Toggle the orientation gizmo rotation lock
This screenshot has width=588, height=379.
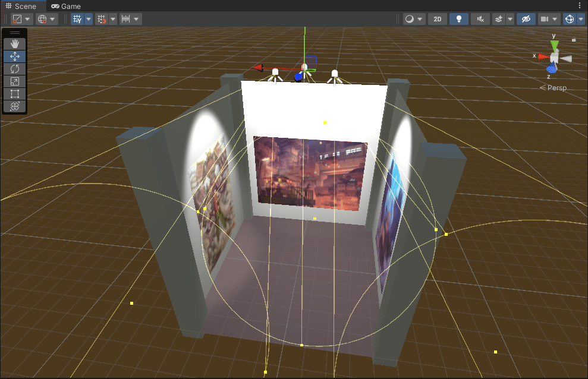pyautogui.click(x=573, y=39)
